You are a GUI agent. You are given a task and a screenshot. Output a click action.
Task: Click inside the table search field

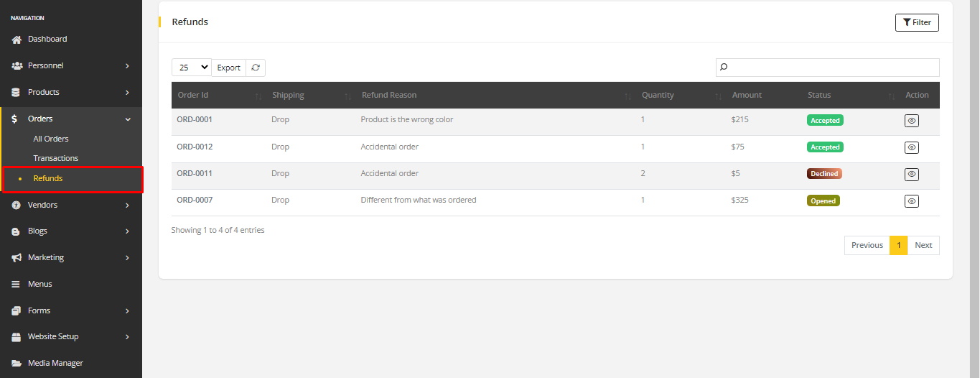click(x=828, y=68)
